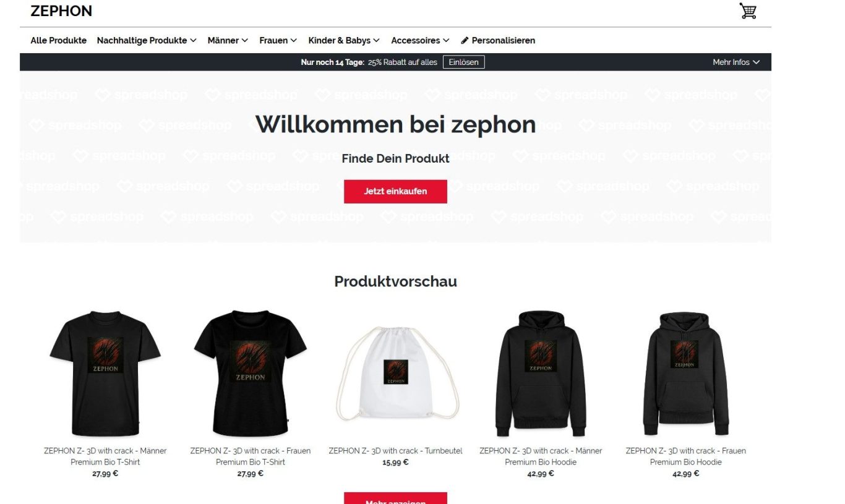845x504 pixels.
Task: Open the shopping cart icon
Action: click(748, 11)
